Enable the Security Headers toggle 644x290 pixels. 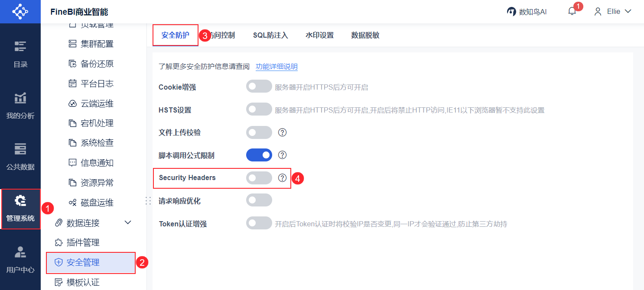point(259,177)
